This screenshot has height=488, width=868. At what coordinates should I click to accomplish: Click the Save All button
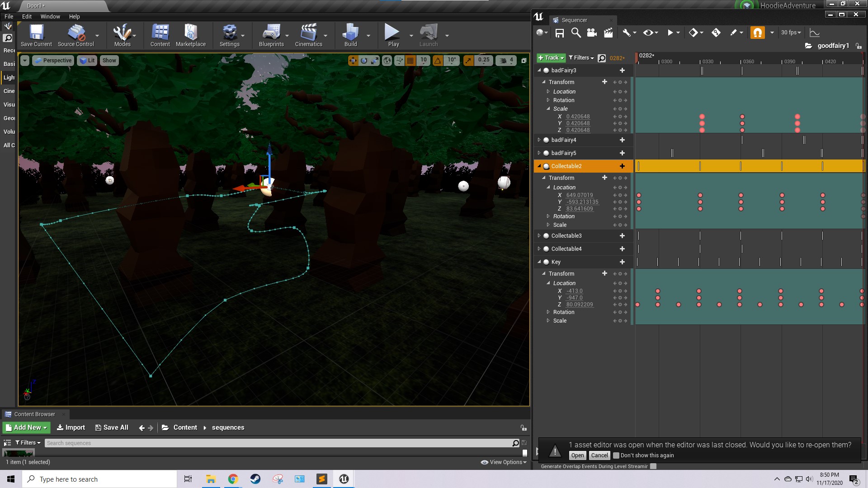click(x=112, y=427)
